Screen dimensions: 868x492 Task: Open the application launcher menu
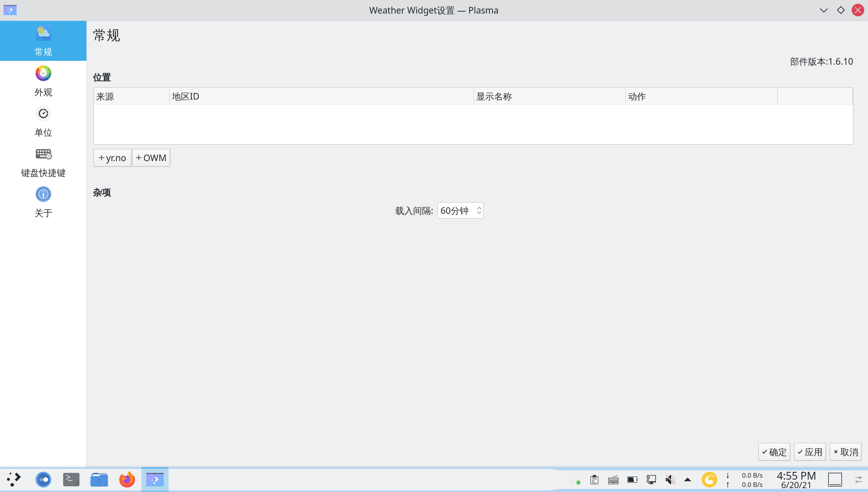tap(14, 479)
